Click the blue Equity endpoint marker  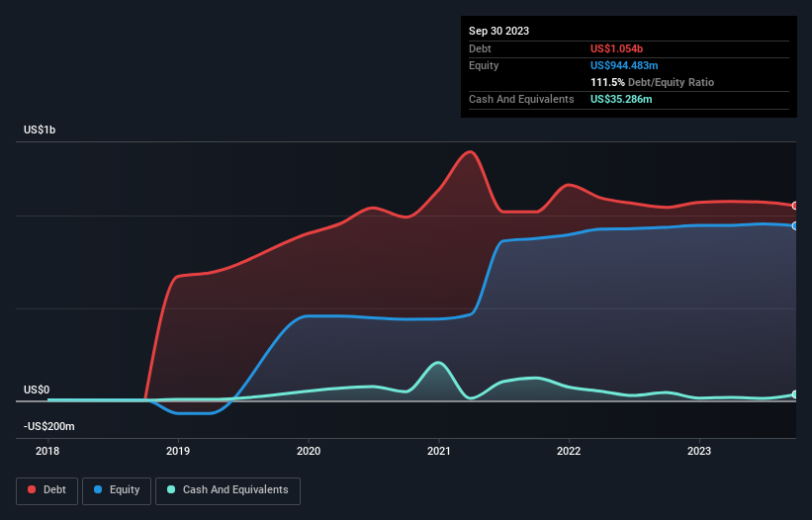click(x=795, y=225)
